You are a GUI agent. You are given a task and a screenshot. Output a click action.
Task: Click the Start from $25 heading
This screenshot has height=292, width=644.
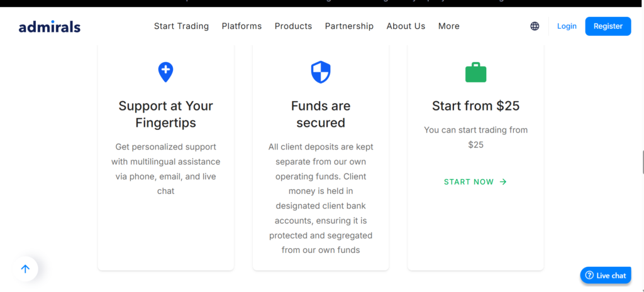pos(475,106)
